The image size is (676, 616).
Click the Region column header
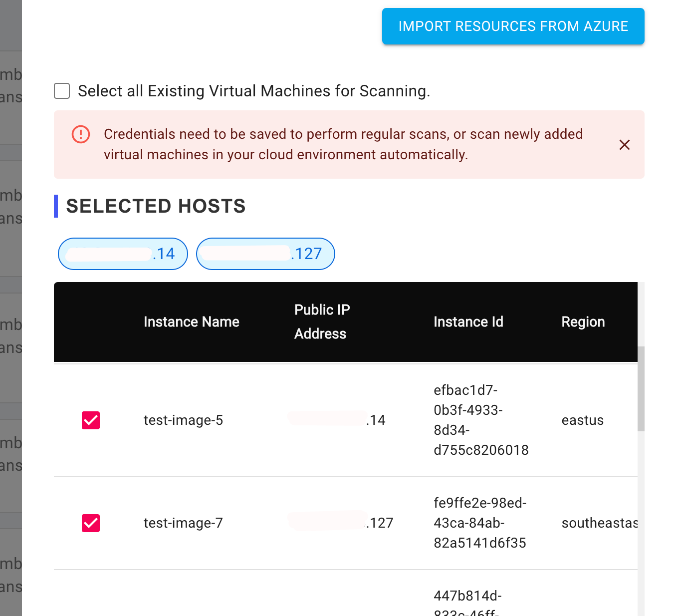[x=583, y=322]
